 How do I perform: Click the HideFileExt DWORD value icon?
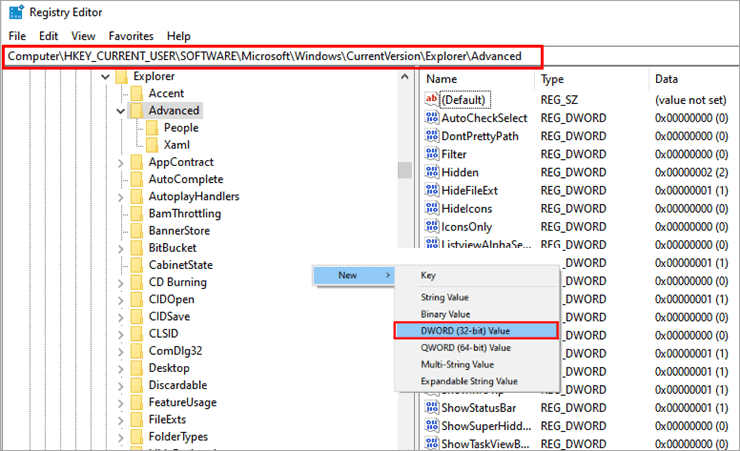pyautogui.click(x=431, y=190)
